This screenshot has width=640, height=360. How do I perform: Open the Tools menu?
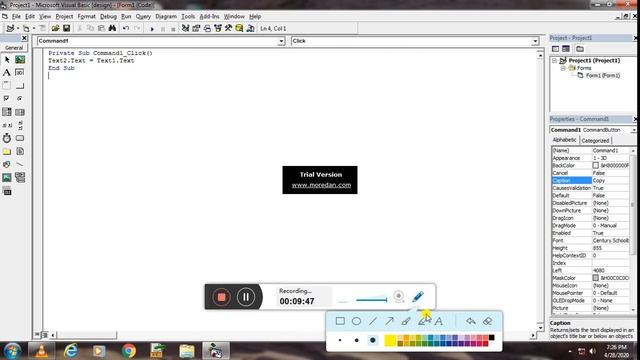tap(188, 16)
